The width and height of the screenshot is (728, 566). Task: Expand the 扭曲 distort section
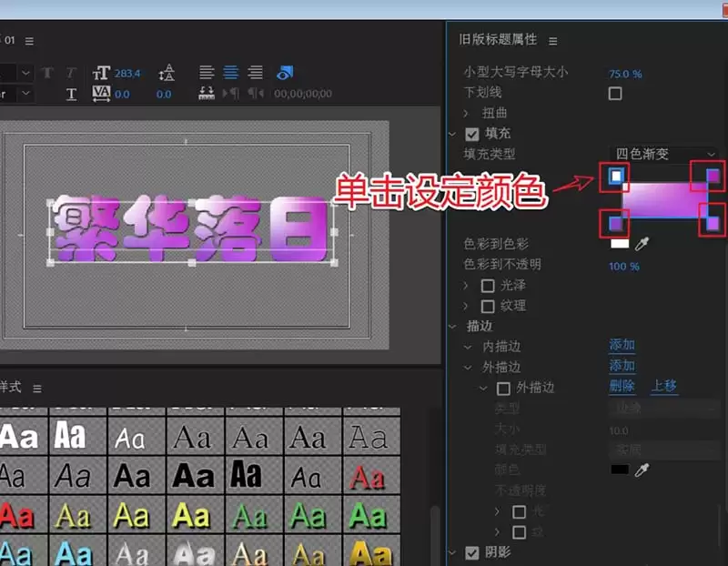[x=467, y=114]
